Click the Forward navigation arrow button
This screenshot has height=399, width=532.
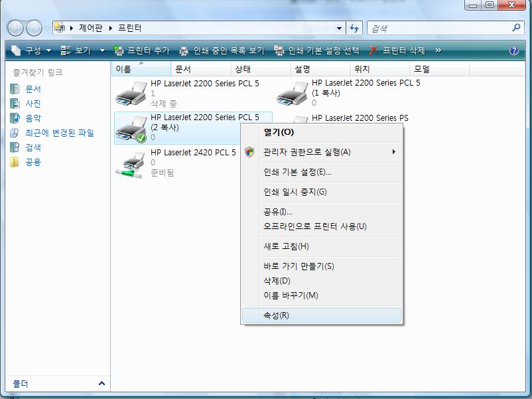pyautogui.click(x=34, y=28)
